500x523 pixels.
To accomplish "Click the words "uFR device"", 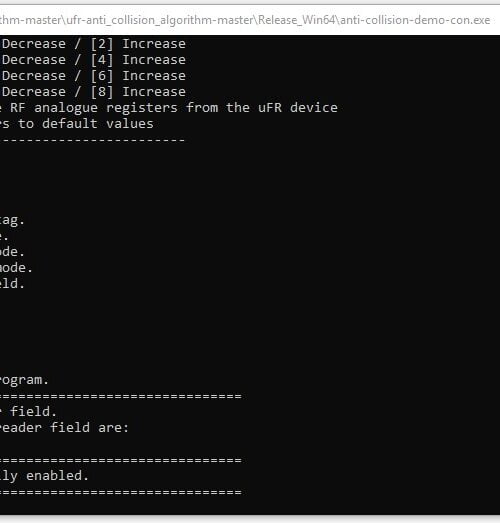I will click(298, 108).
